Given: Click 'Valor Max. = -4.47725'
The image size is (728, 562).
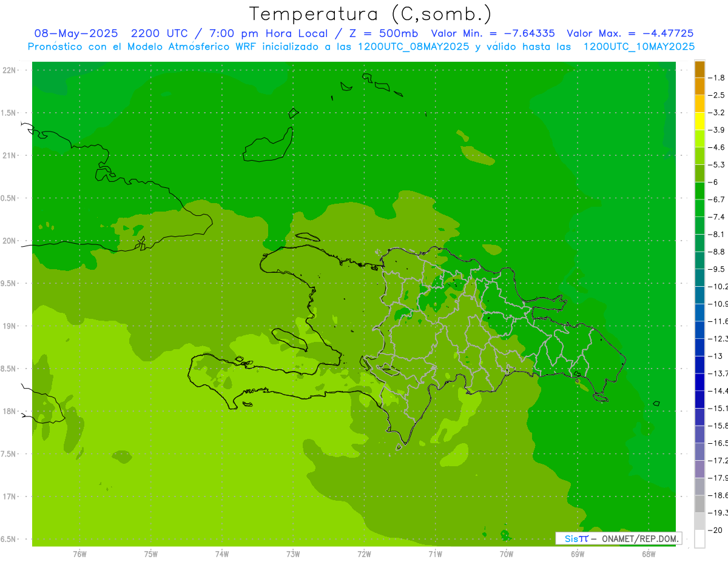Looking at the screenshot, I should [x=630, y=33].
